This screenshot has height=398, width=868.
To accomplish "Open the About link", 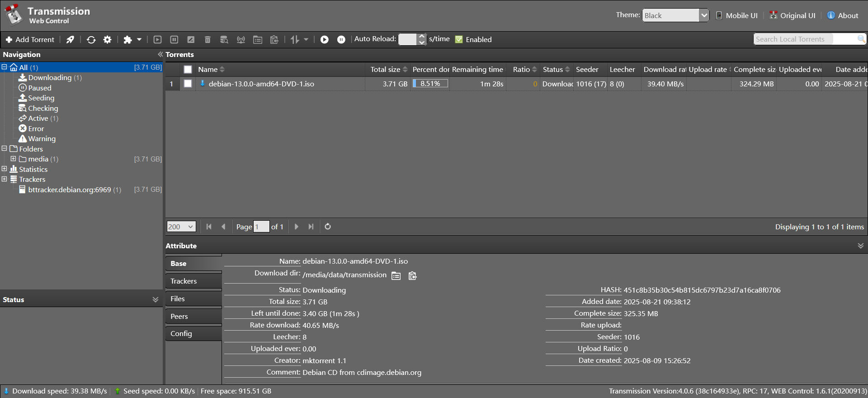I will [843, 15].
